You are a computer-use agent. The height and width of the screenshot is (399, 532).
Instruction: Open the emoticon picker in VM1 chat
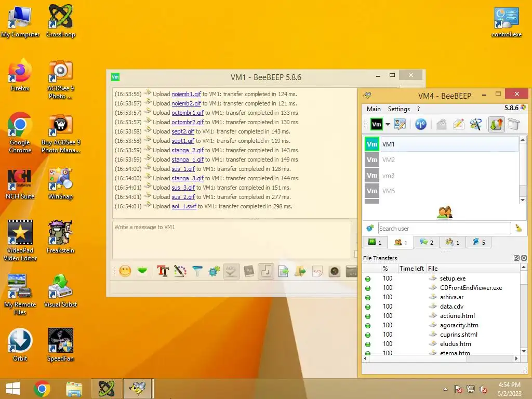(x=125, y=271)
